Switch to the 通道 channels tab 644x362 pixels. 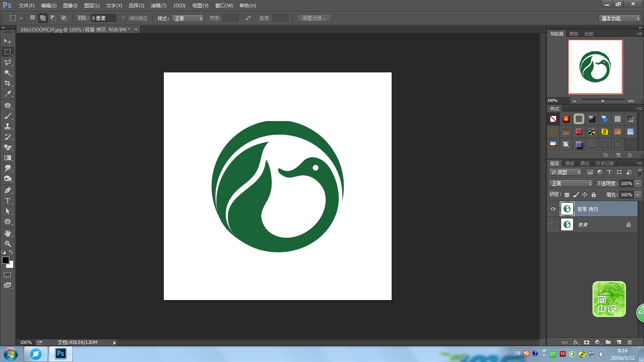[569, 163]
